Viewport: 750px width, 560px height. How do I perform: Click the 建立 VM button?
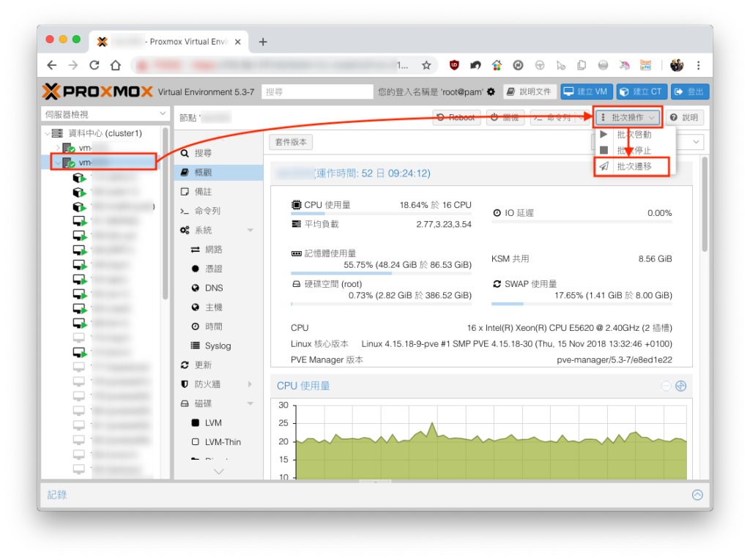coord(586,92)
